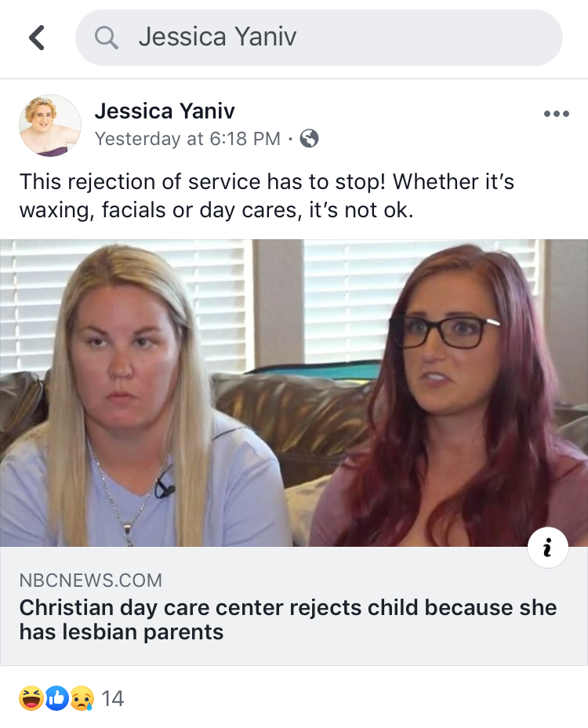Click the thumbs-up like reaction icon

coord(56,698)
